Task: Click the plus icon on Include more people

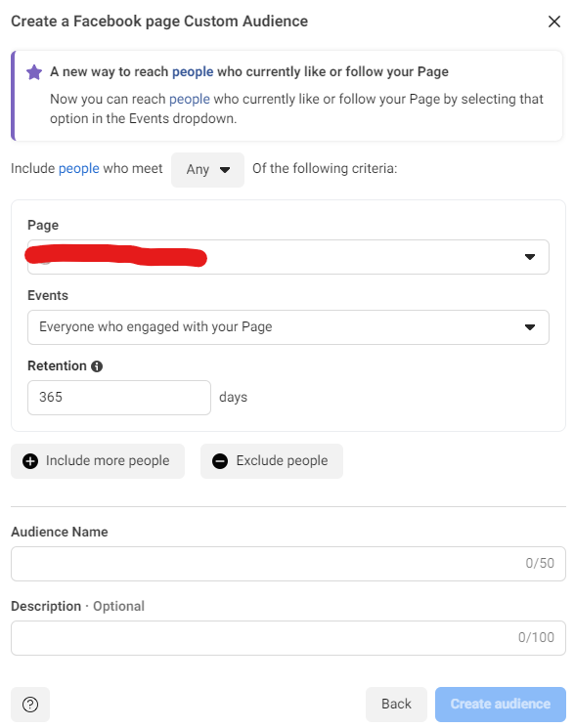Action: coord(30,461)
